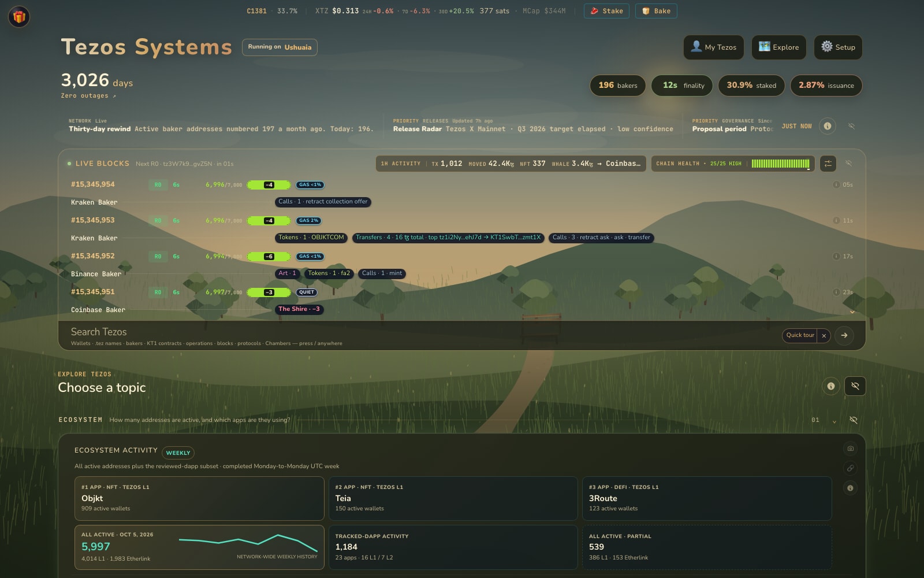
Task: Submit search with the arrow button
Action: 844,335
